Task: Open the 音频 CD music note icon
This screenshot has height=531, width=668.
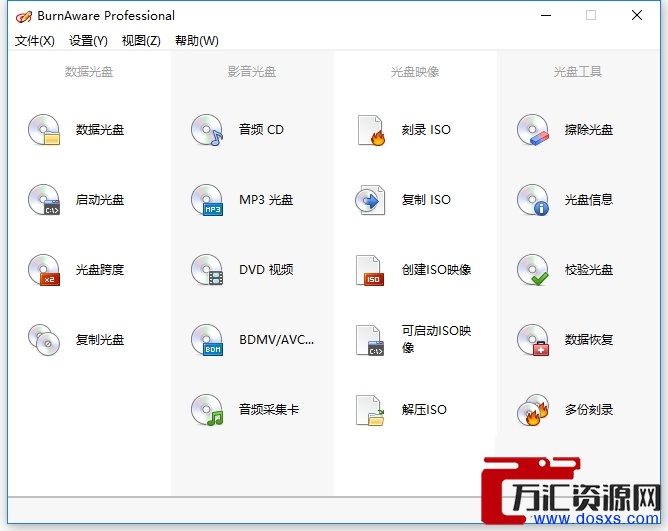Action: 207,130
